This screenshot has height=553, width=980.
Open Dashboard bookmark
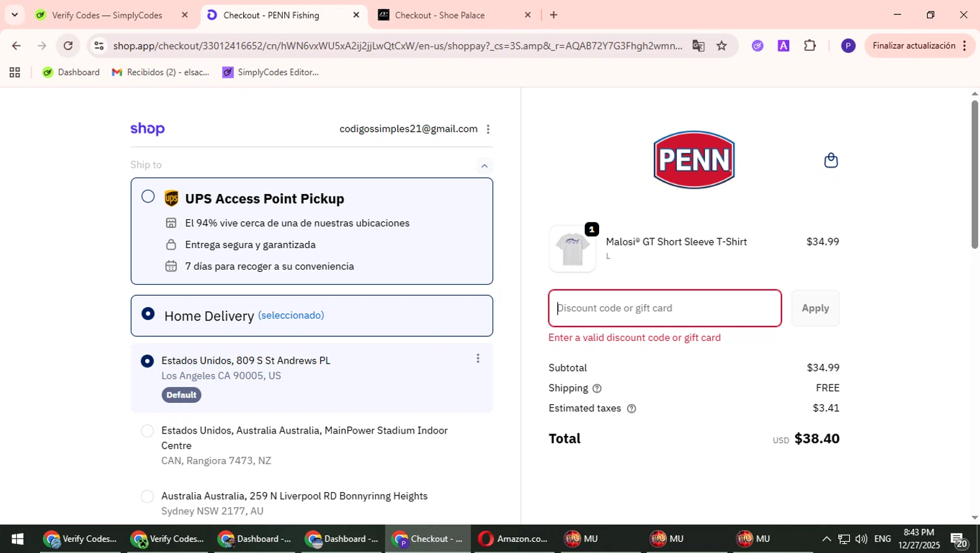click(71, 72)
